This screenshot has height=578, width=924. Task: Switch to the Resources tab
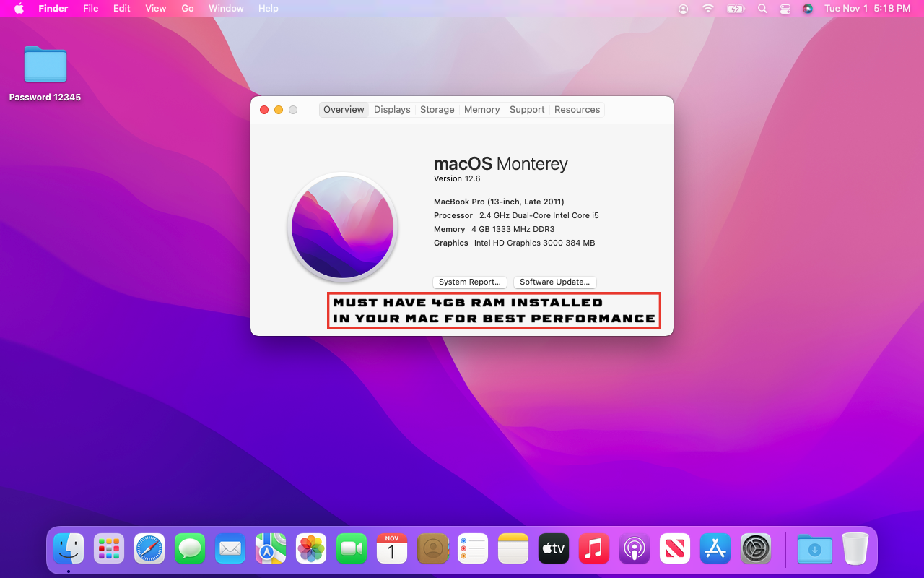click(577, 110)
